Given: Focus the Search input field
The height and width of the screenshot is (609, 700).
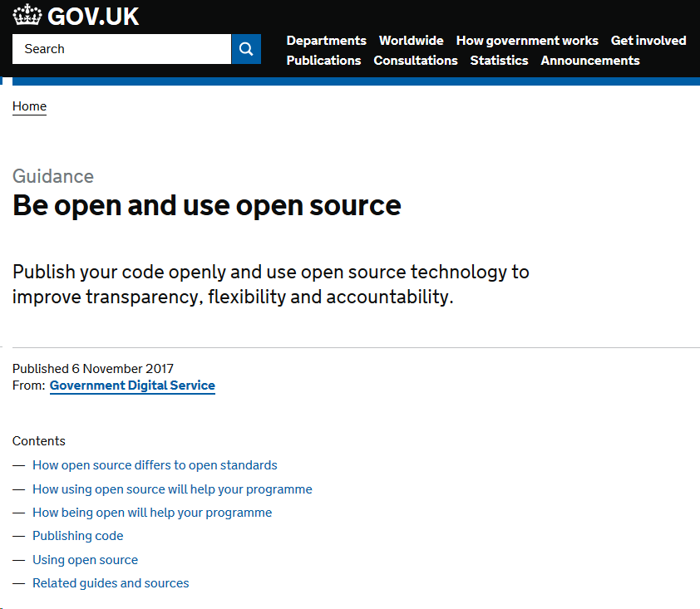Looking at the screenshot, I should 122,49.
